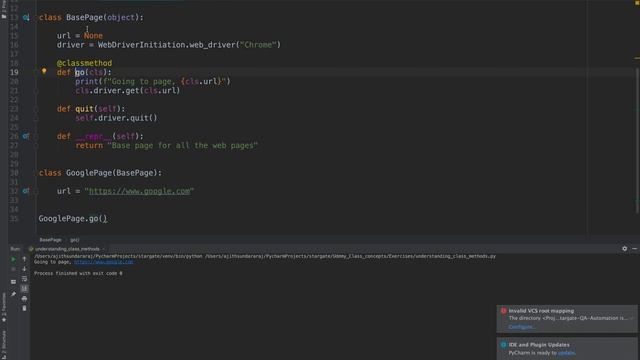Viewport: 640px width, 360px height.
Task: Click the cls.driver.get(cls.url) statement
Action: click(x=127, y=91)
